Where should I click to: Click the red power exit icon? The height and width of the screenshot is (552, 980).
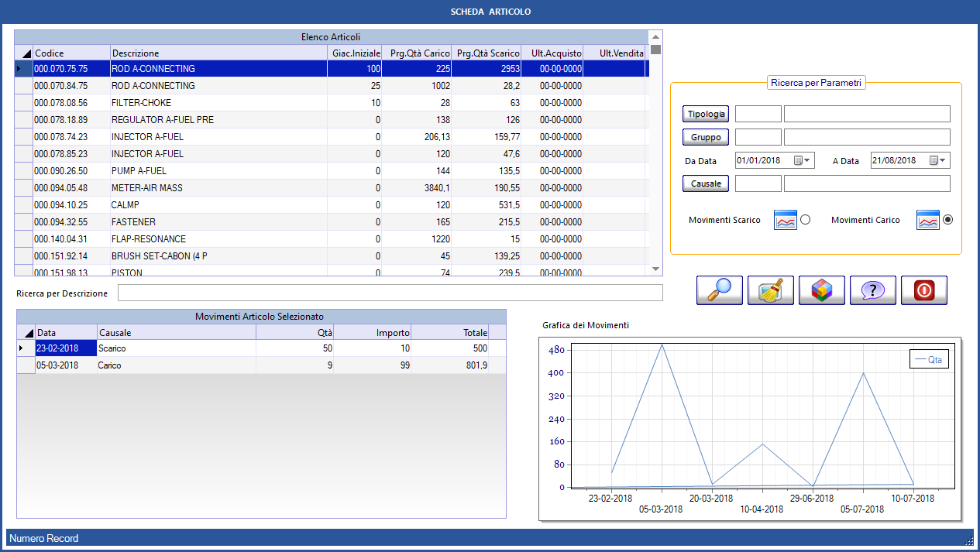click(x=923, y=290)
